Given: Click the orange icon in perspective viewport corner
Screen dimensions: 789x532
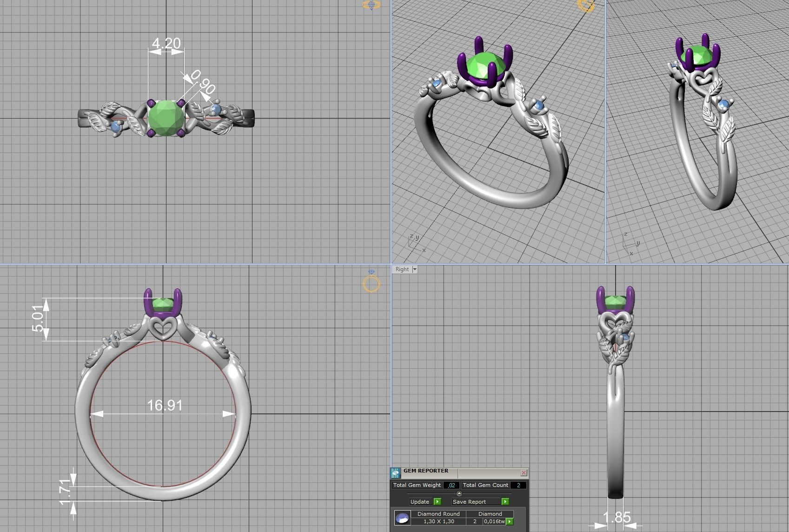Looking at the screenshot, I should coord(586,6).
